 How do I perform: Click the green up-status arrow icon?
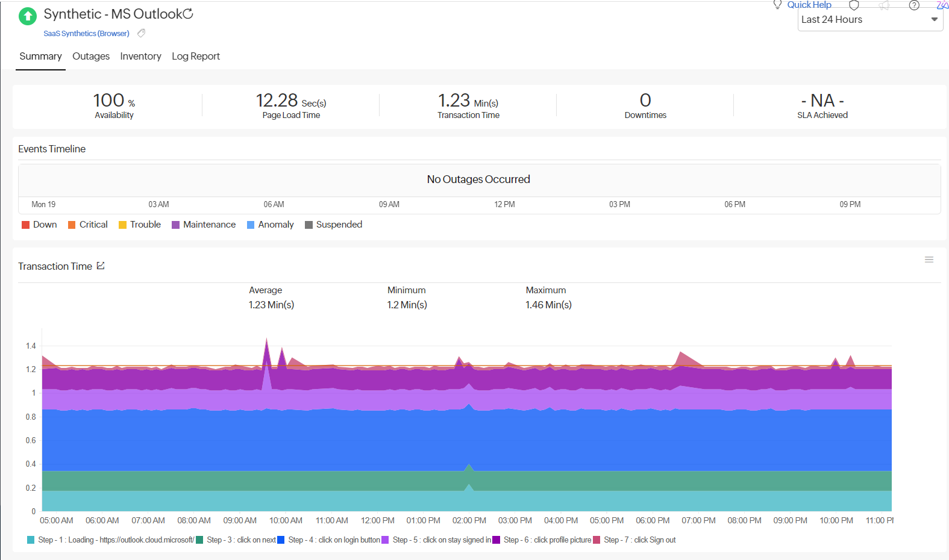tap(28, 16)
